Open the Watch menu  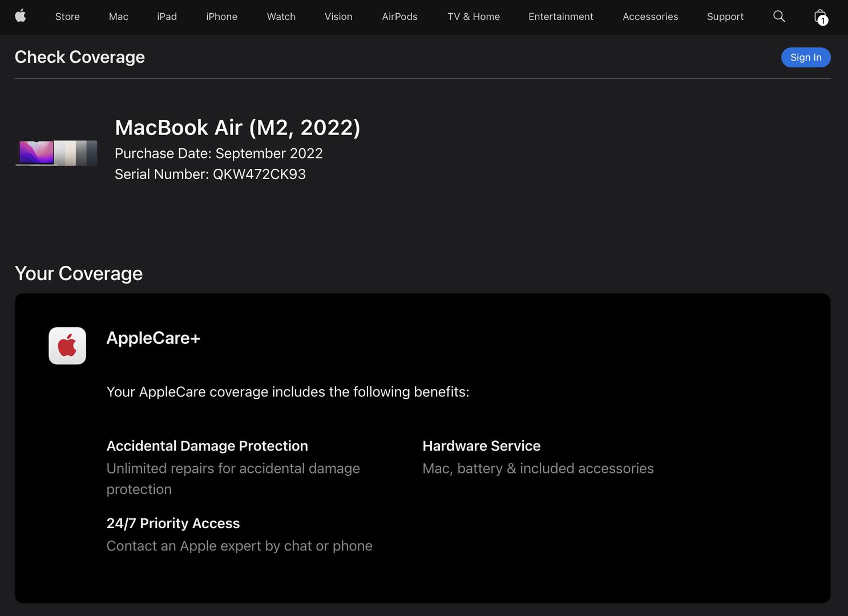(281, 17)
